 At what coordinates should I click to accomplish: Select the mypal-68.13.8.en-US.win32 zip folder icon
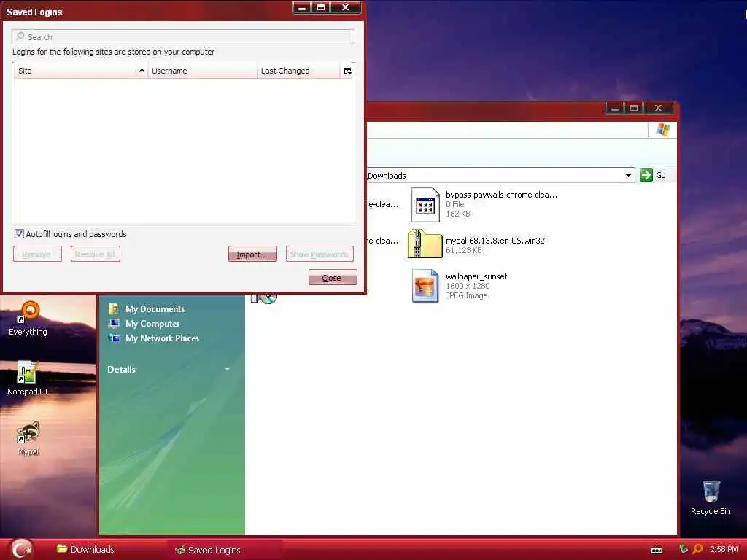point(425,244)
